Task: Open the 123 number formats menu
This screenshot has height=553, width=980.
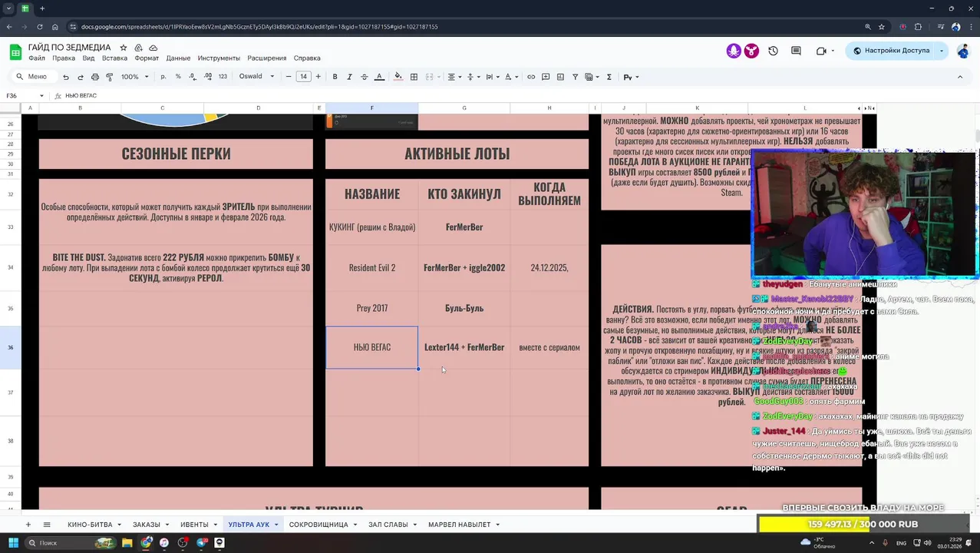Action: click(x=223, y=77)
